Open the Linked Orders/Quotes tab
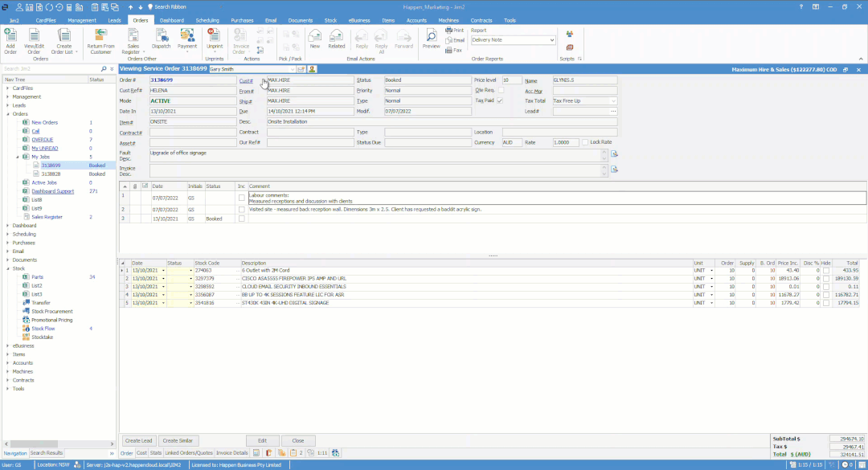 pyautogui.click(x=189, y=453)
